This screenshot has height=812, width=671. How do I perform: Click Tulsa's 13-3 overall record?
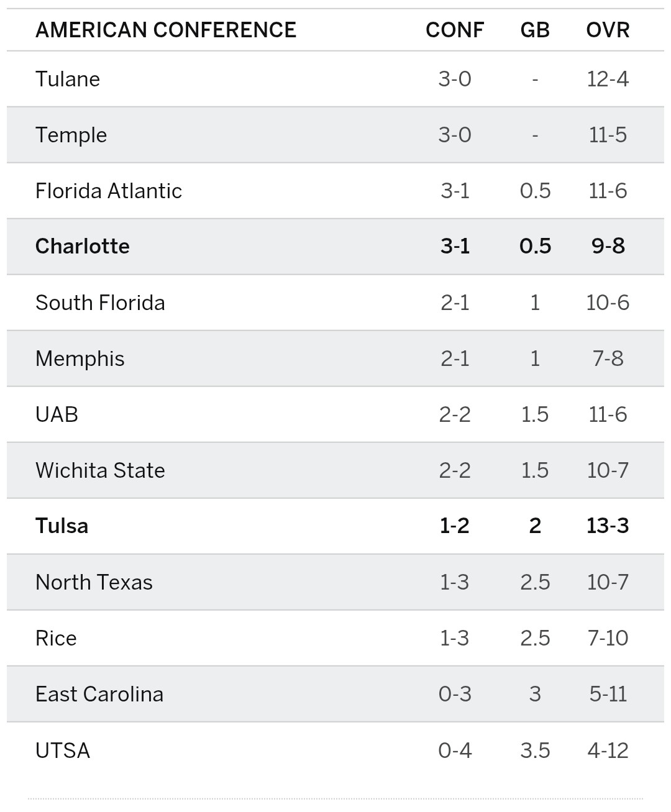point(608,526)
